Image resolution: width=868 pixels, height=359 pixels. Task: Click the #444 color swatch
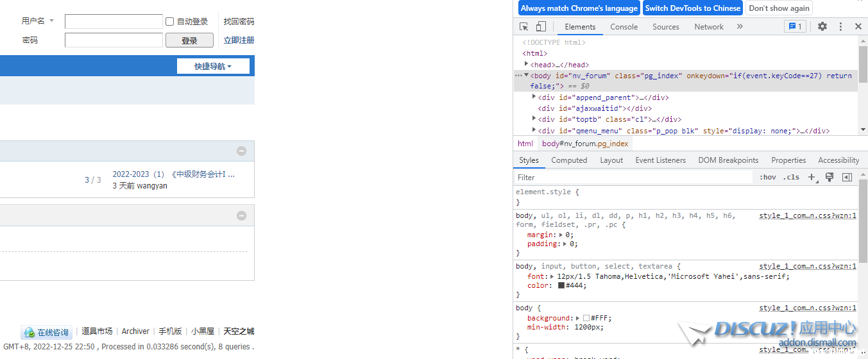(561, 285)
